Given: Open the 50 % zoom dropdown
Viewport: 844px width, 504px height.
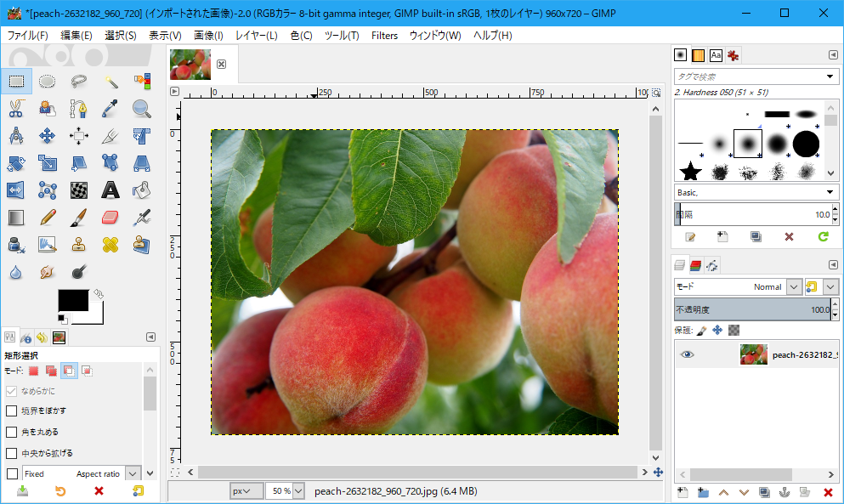Looking at the screenshot, I should [x=298, y=491].
